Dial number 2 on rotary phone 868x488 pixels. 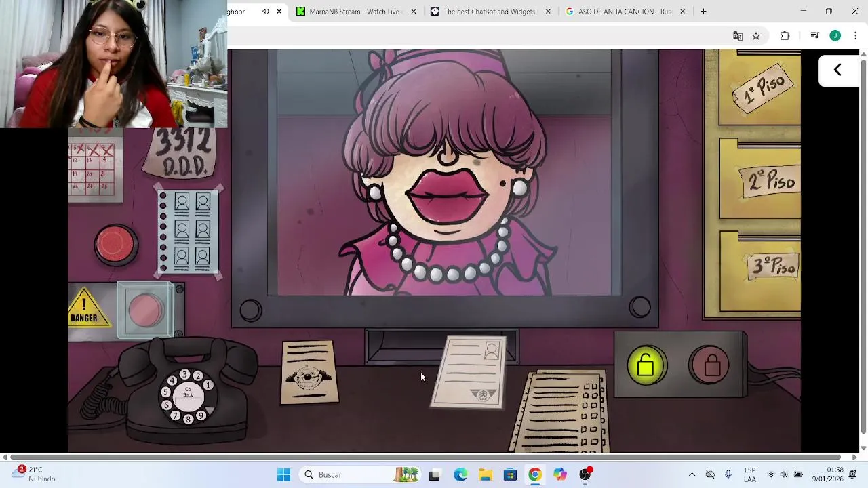click(197, 375)
